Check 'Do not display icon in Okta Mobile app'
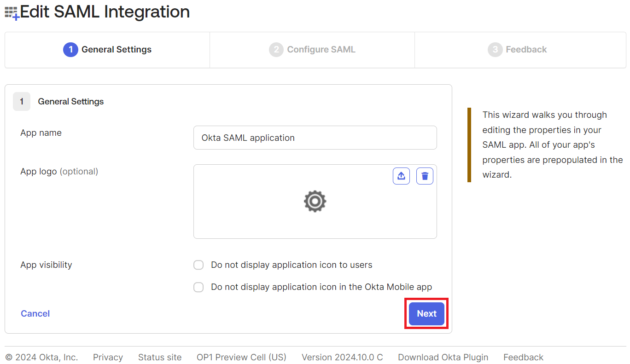The image size is (630, 364). (x=198, y=287)
